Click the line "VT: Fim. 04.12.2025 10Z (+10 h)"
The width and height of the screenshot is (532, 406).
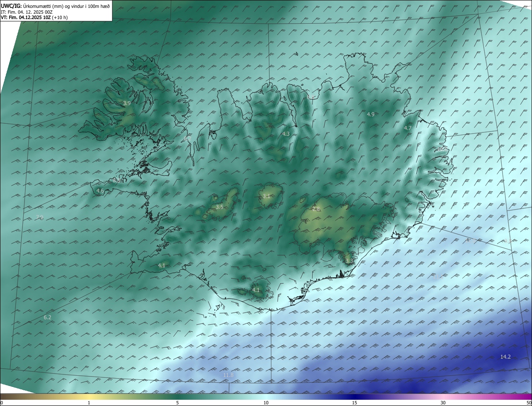click(x=34, y=17)
